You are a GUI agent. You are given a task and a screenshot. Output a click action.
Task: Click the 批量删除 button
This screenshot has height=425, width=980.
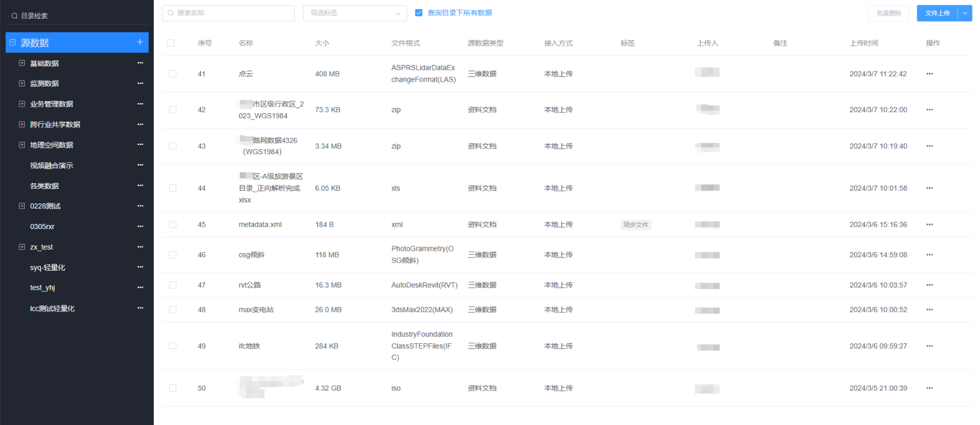[888, 13]
